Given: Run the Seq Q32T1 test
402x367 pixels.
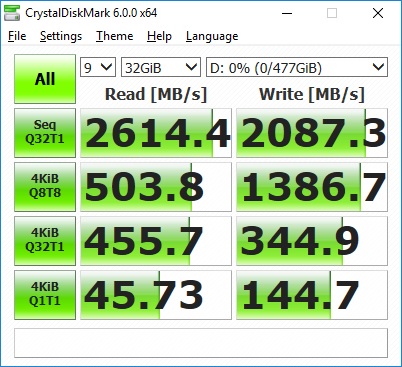Looking at the screenshot, I should pyautogui.click(x=45, y=133).
